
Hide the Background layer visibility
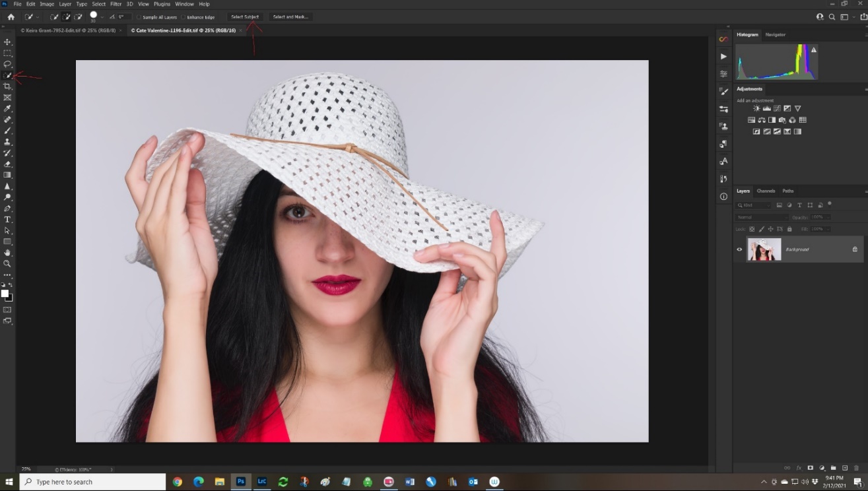pyautogui.click(x=739, y=249)
